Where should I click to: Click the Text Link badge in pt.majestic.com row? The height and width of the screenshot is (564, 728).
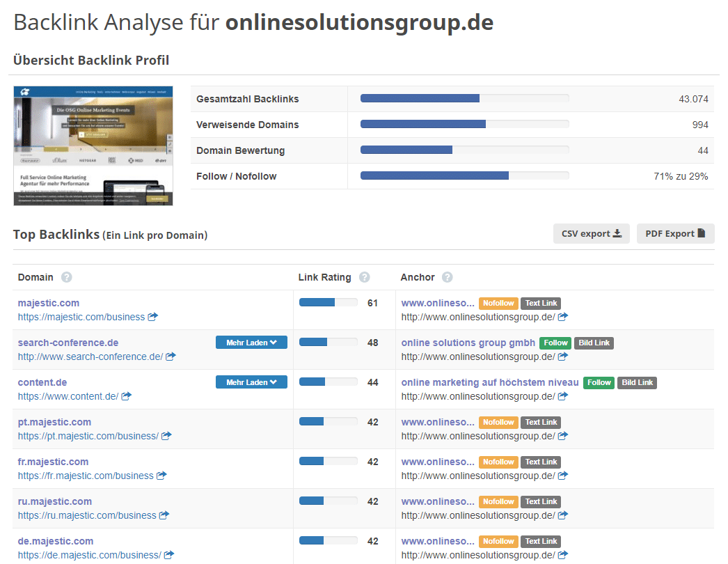(541, 422)
